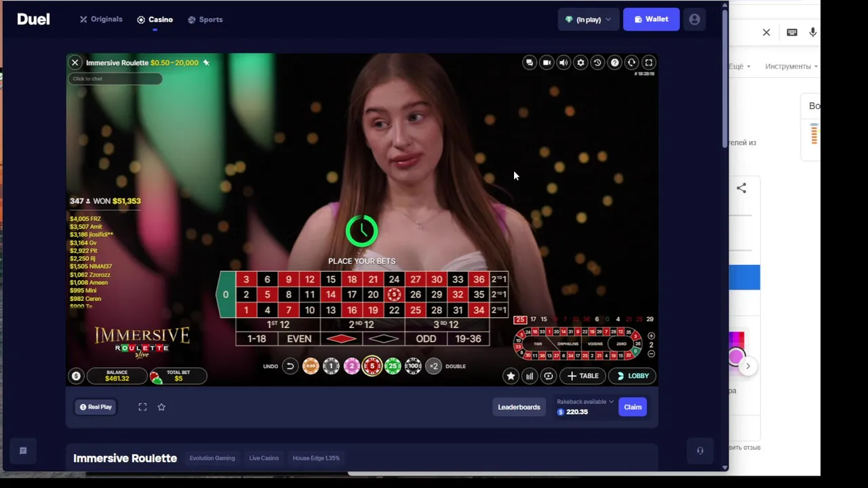Expand Rakeback available dropdown
This screenshot has height=488, width=868.
coord(585,402)
